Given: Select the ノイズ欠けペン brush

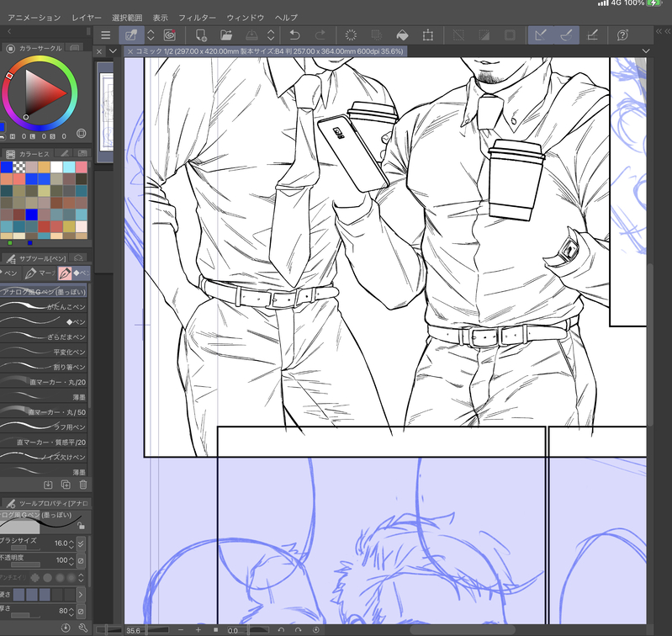Looking at the screenshot, I should (43, 457).
